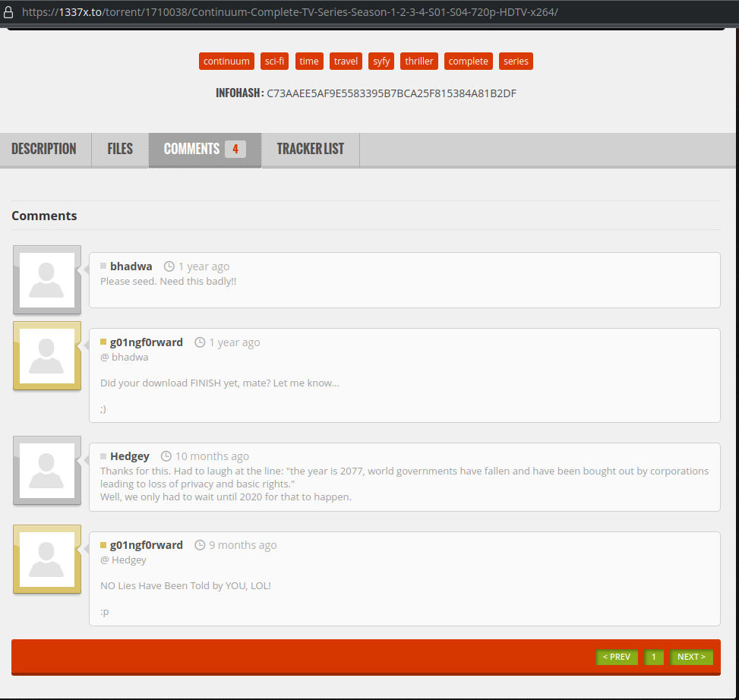Select the infohash value text
Viewport: 739px width, 700px height.
392,93
